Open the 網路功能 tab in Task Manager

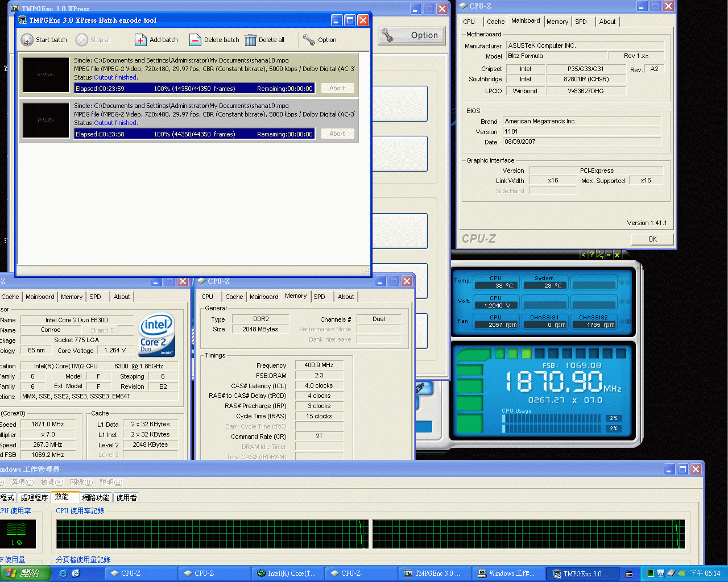[x=96, y=497]
